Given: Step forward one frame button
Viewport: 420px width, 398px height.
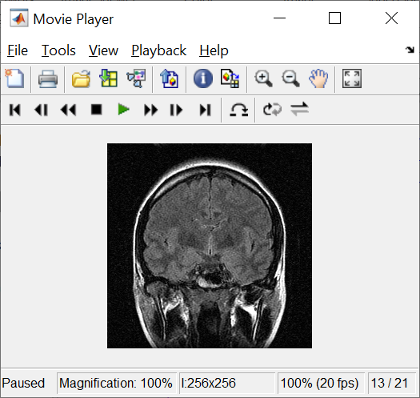Looking at the screenshot, I should pos(176,110).
